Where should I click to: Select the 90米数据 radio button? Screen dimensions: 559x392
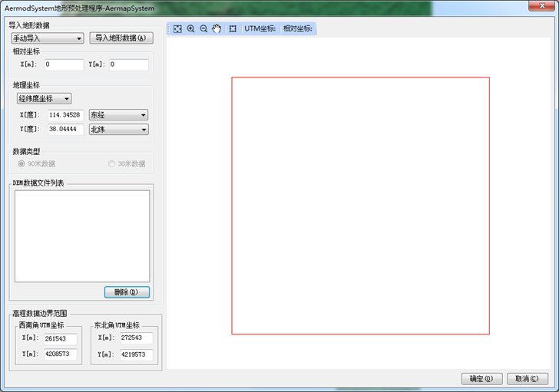(x=22, y=163)
